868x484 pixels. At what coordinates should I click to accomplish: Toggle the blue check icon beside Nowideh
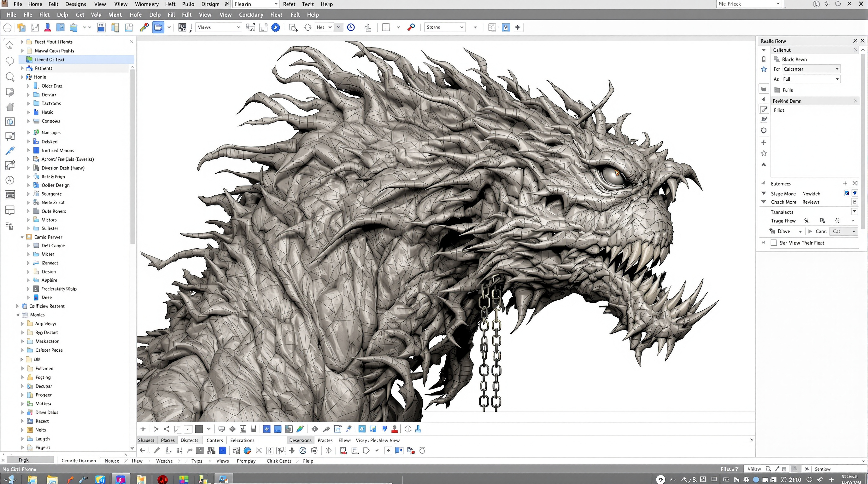click(x=847, y=193)
